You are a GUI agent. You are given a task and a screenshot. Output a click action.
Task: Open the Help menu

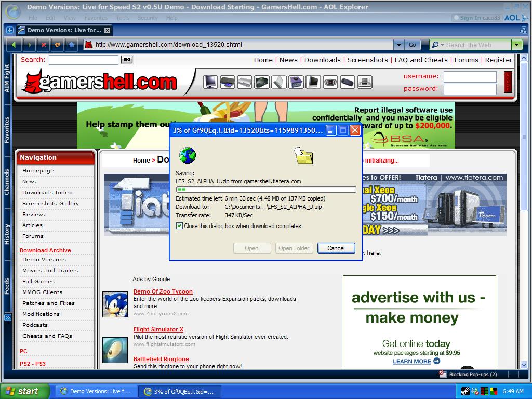pyautogui.click(x=171, y=18)
